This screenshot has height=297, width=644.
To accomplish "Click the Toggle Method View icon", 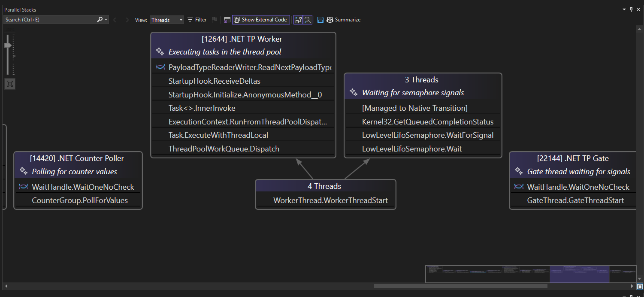I will [227, 20].
